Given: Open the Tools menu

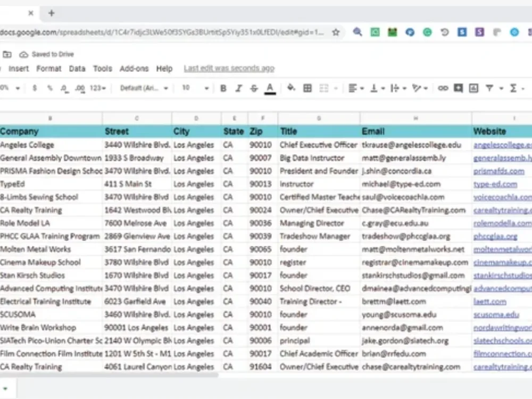Looking at the screenshot, I should tap(103, 69).
